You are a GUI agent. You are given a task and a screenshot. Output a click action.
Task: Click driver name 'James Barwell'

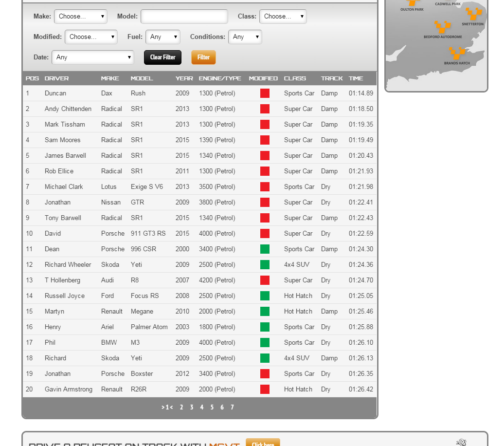[x=65, y=155]
